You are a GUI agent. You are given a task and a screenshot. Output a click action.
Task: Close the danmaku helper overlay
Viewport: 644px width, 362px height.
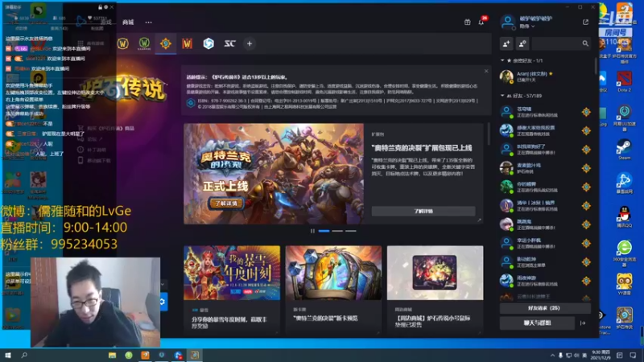coord(112,7)
